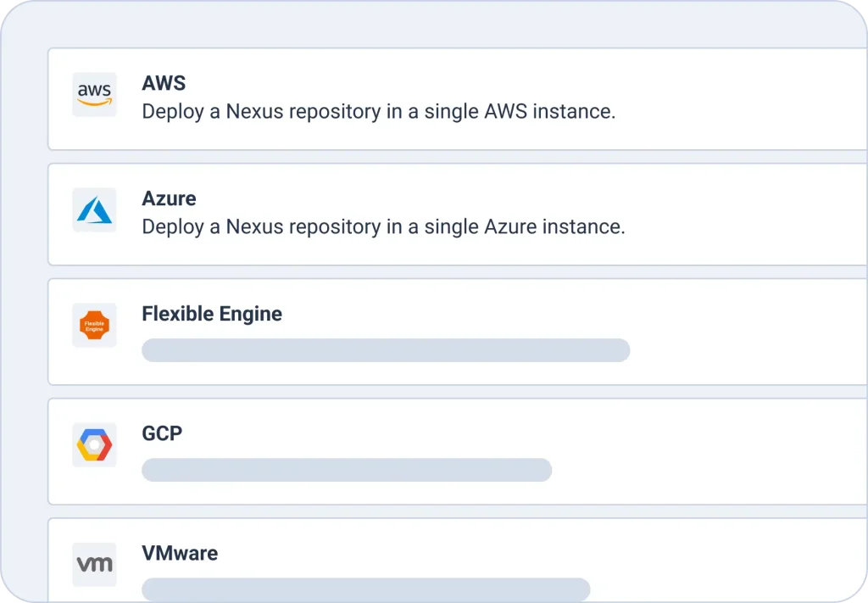Select the Azure card's empty right area
This screenshot has width=868, height=603.
point(746,215)
